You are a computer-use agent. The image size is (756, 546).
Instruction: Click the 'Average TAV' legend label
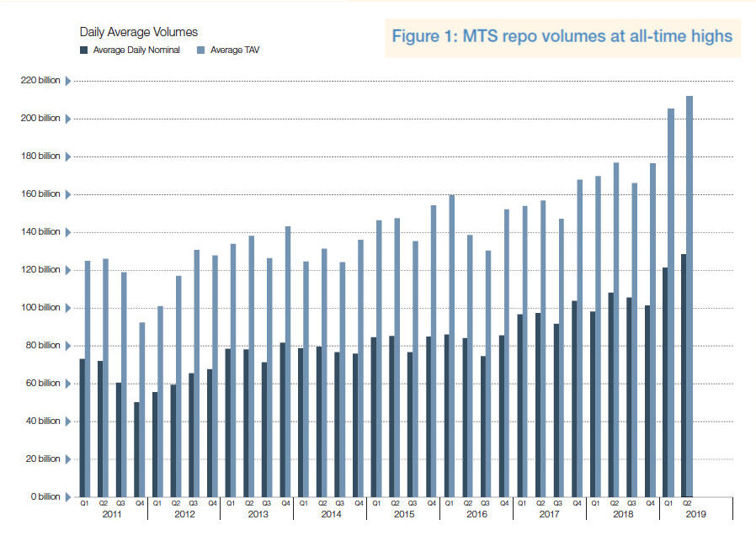[235, 50]
